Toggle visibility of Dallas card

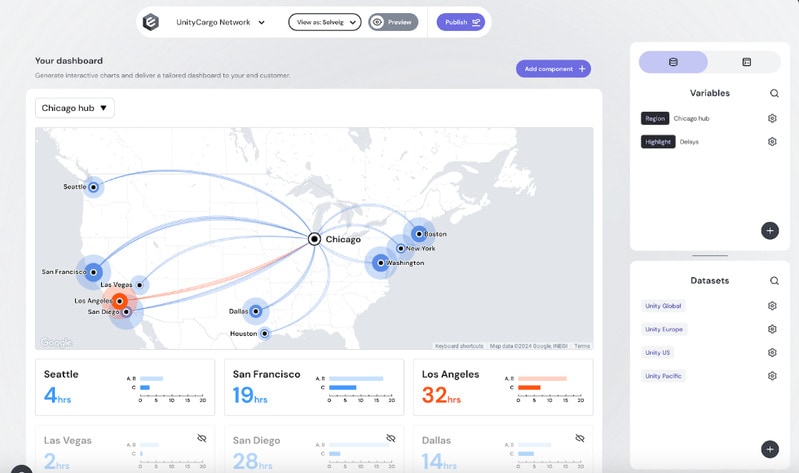[580, 438]
